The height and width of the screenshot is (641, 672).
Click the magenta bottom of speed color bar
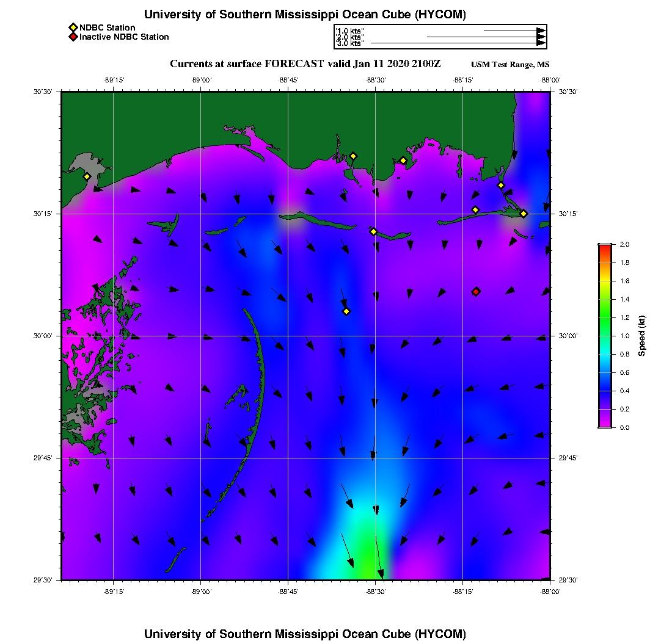605,424
